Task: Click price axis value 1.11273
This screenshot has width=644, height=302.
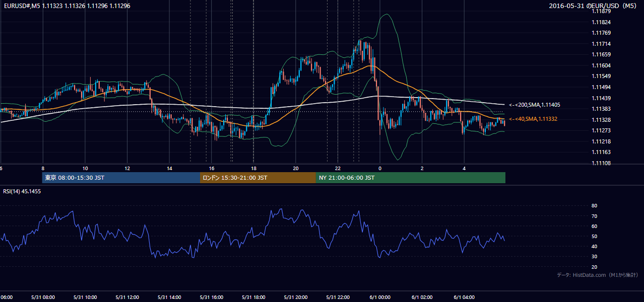Action: point(601,130)
